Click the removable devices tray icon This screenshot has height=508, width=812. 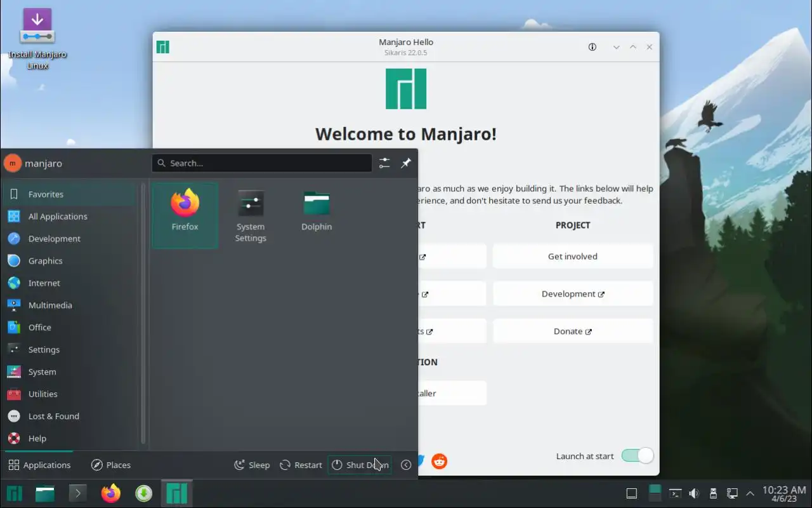(x=713, y=493)
